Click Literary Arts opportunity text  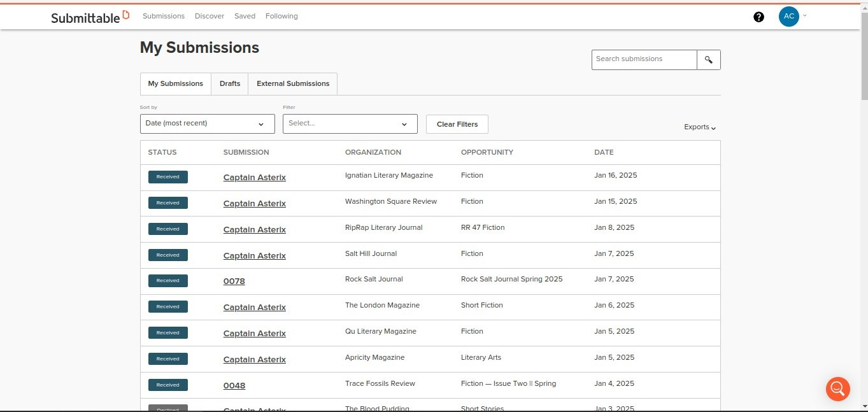(481, 358)
